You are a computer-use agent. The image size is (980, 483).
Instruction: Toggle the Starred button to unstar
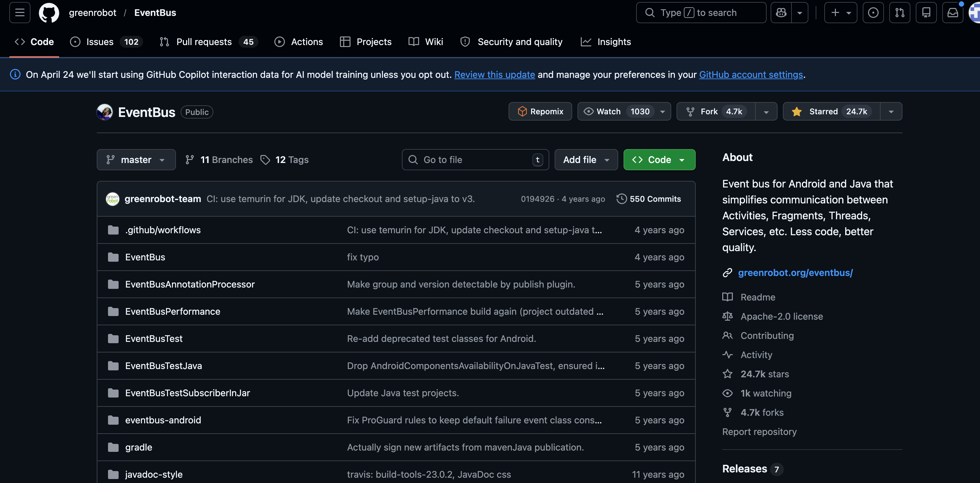(x=831, y=111)
